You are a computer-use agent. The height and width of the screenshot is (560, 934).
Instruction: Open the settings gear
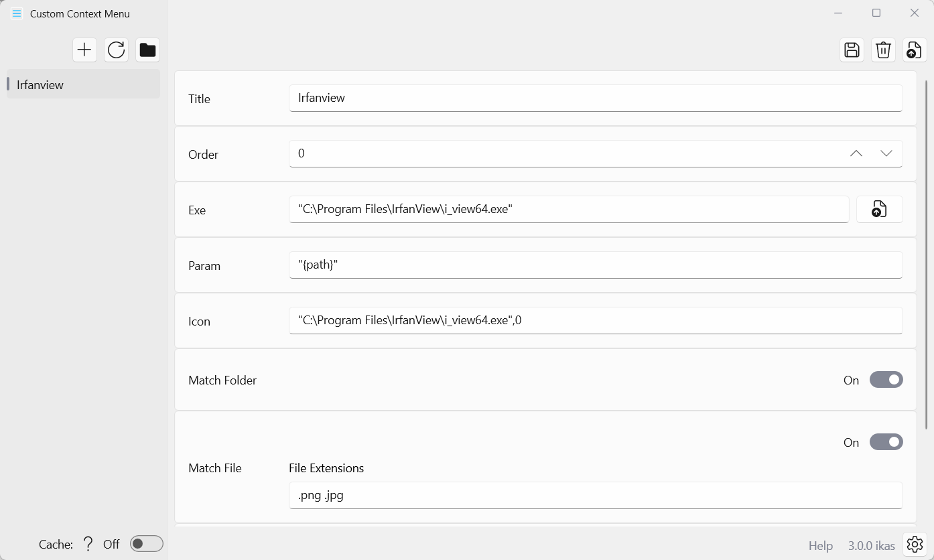[915, 545]
